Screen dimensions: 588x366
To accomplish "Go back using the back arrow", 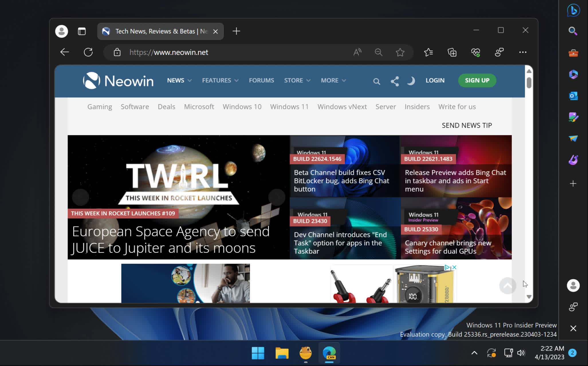I will tap(65, 52).
